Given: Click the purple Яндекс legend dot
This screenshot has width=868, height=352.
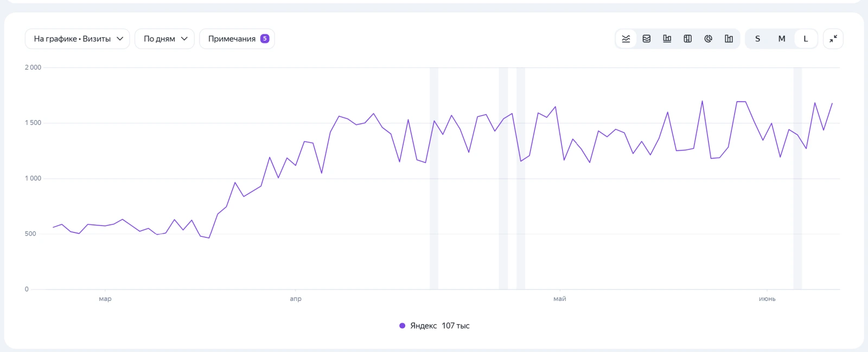Looking at the screenshot, I should 402,326.
